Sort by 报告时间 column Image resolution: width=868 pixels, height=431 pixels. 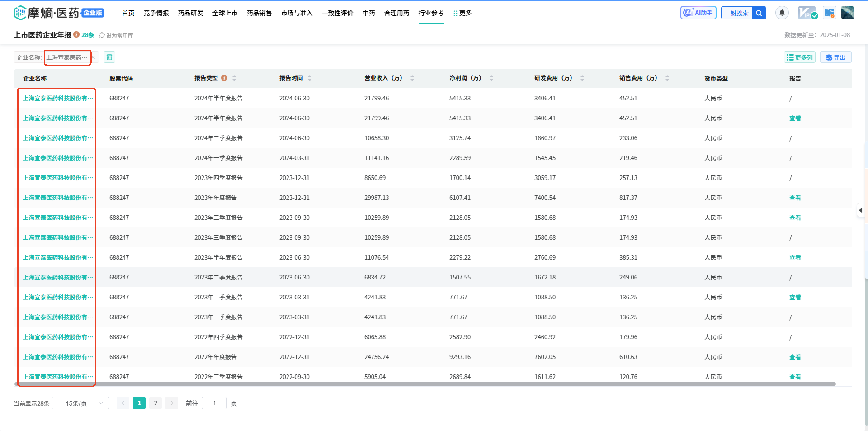click(310, 78)
